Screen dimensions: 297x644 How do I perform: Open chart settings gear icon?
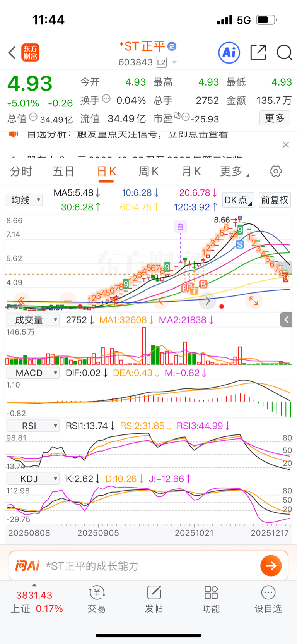276,171
